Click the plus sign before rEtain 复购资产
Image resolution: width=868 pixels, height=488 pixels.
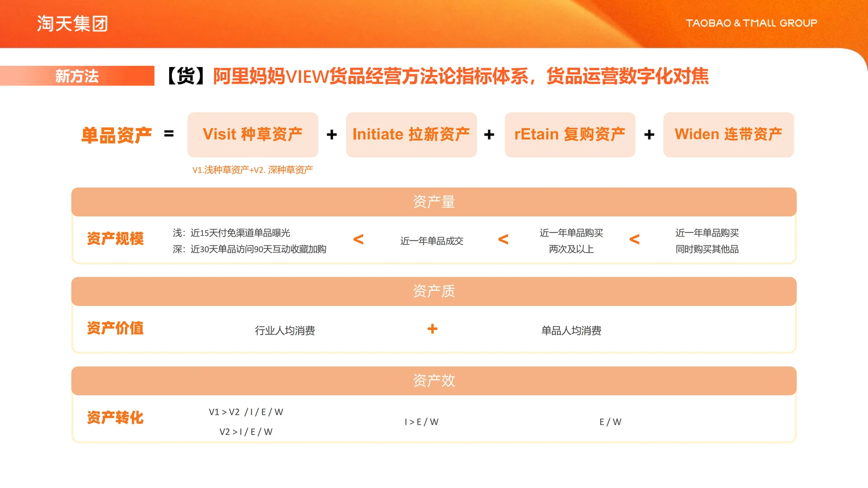click(x=490, y=134)
